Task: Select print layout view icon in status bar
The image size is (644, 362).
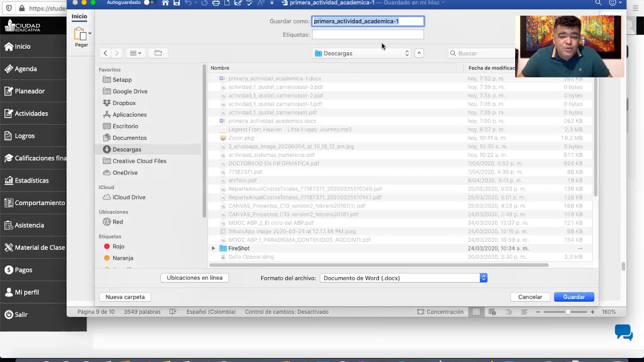Action: (476, 312)
